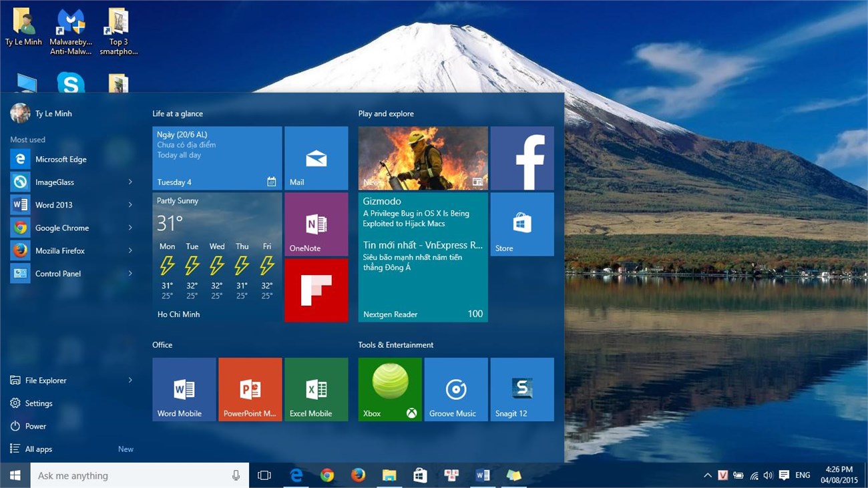Click the Cortana microphone icon

[x=236, y=475]
